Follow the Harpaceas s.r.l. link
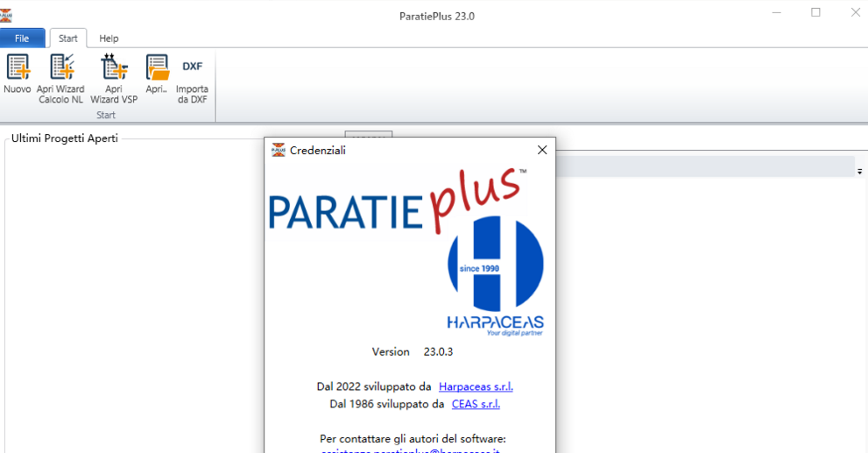The height and width of the screenshot is (453, 868). (476, 386)
